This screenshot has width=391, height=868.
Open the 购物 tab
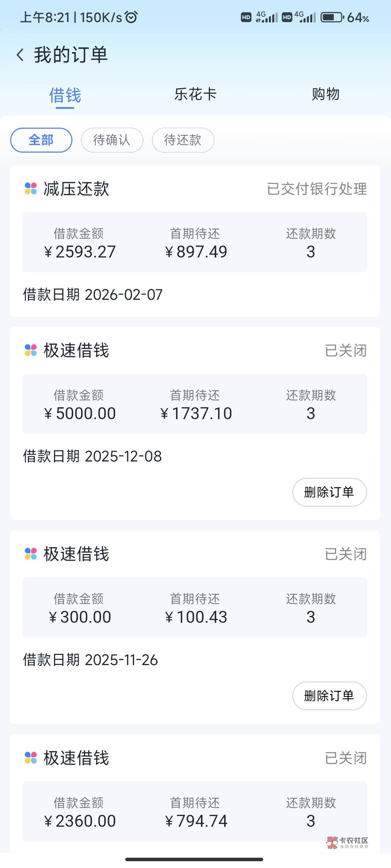325,94
